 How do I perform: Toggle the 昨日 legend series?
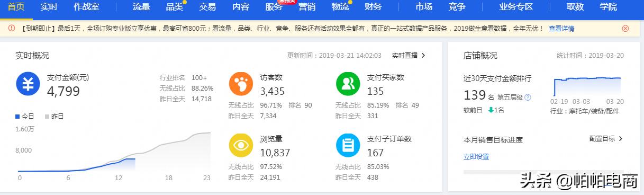point(54,116)
